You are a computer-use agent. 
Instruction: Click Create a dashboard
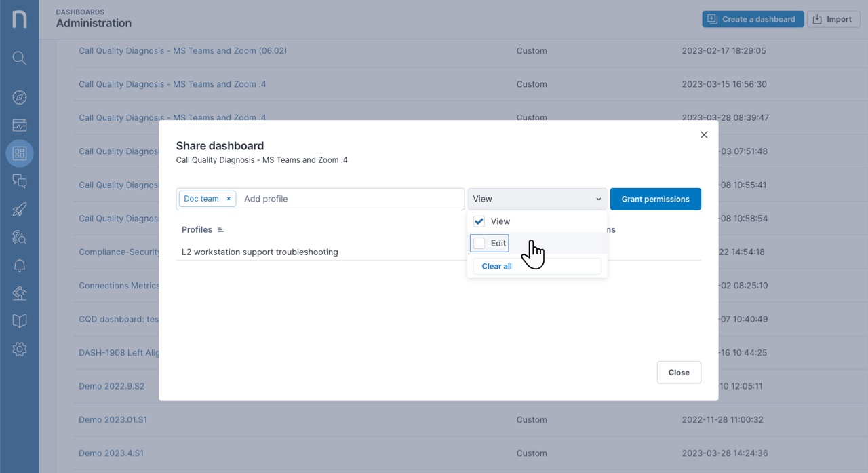click(x=753, y=18)
